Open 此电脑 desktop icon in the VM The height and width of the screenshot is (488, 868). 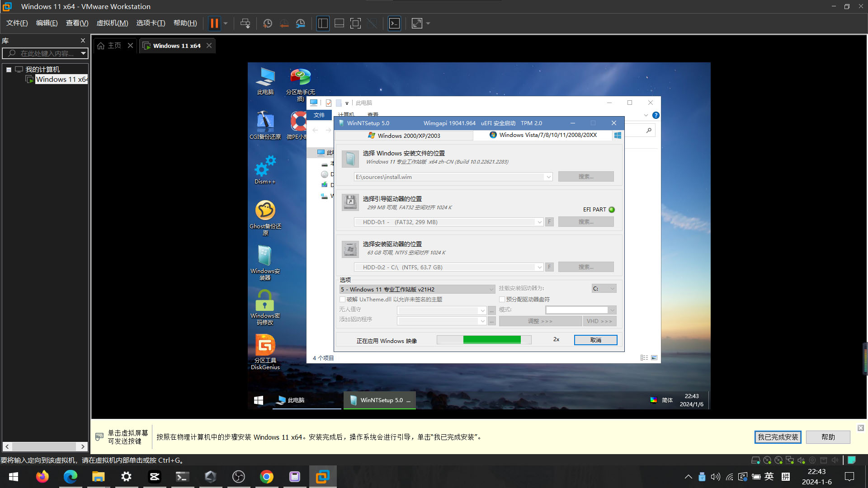coord(265,81)
